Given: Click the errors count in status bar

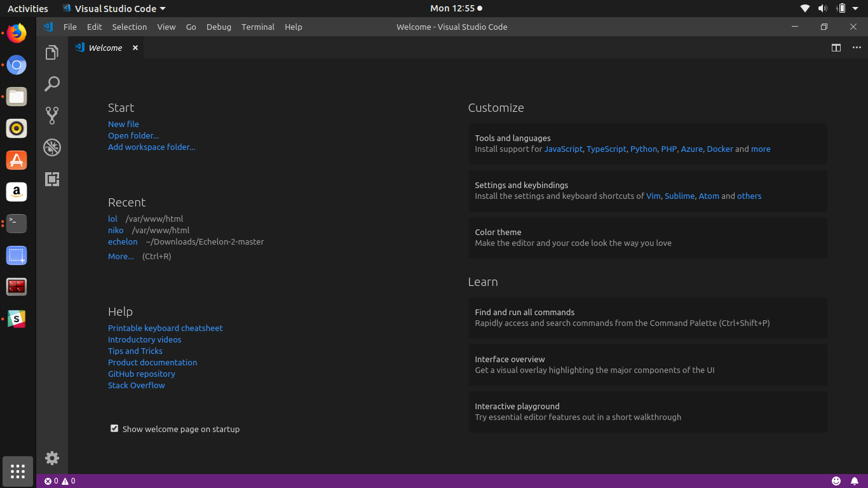Looking at the screenshot, I should click(x=51, y=481).
